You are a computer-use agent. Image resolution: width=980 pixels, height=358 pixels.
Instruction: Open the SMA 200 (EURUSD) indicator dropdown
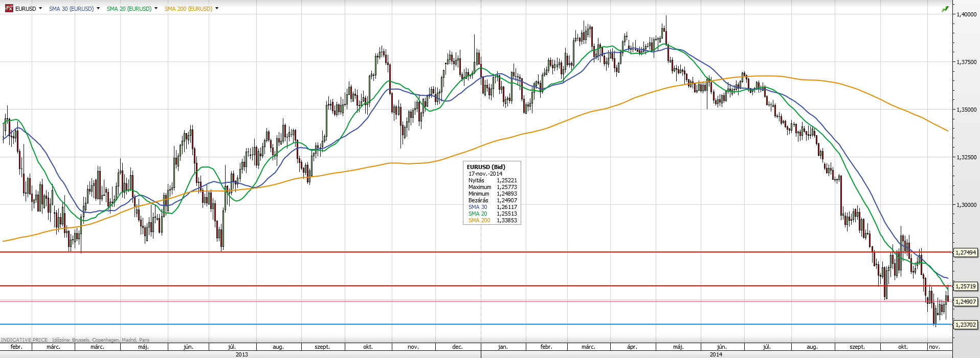tap(217, 8)
